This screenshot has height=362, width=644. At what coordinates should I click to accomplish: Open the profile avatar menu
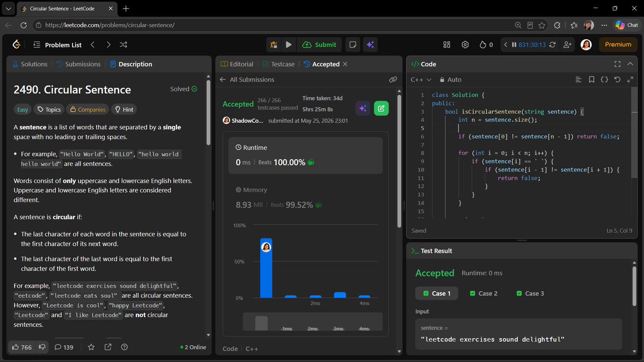point(586,45)
